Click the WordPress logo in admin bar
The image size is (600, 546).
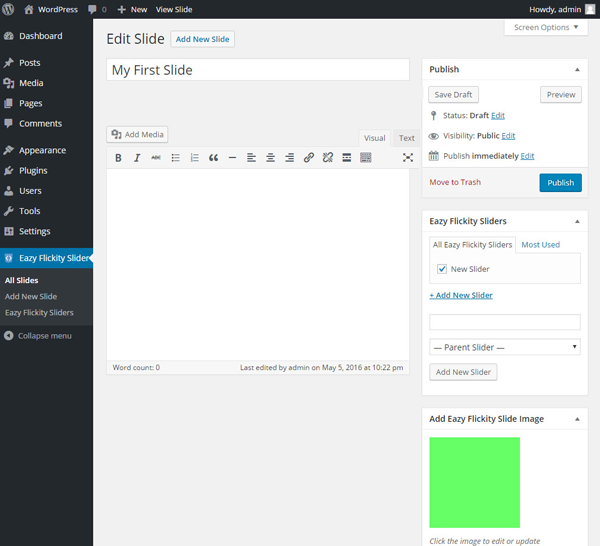click(x=8, y=9)
